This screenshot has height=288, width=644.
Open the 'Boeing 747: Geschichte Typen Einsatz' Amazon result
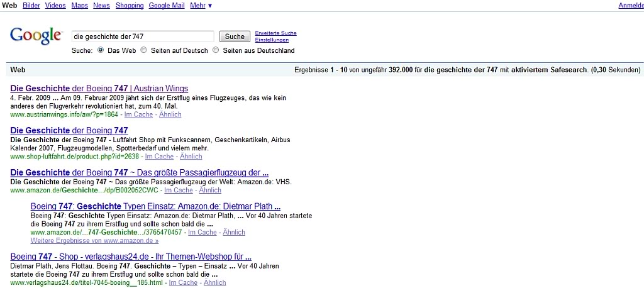pyautogui.click(x=156, y=206)
